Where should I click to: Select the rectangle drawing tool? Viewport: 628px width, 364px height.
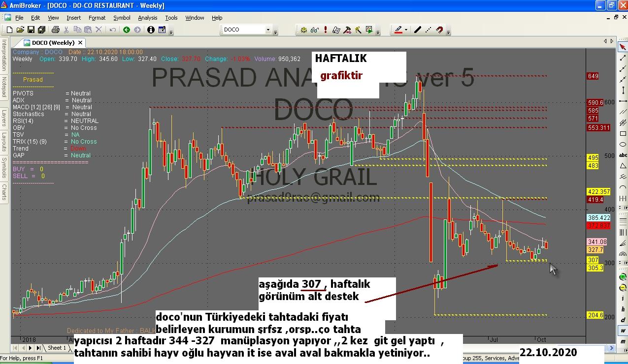pyautogui.click(x=623, y=133)
